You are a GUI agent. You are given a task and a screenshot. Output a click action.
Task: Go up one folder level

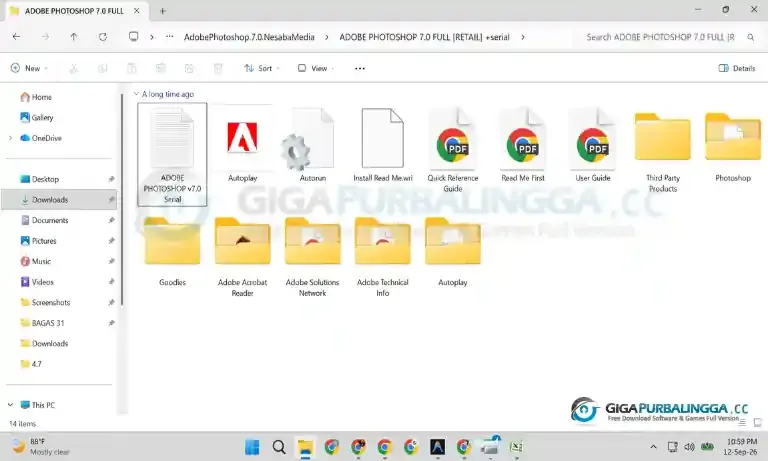tap(73, 37)
